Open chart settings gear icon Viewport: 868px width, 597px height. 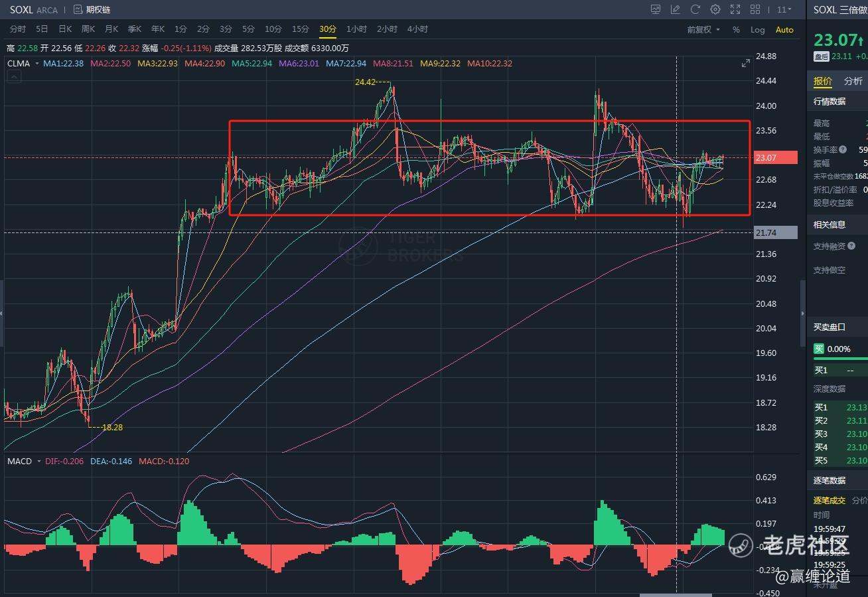click(x=715, y=10)
